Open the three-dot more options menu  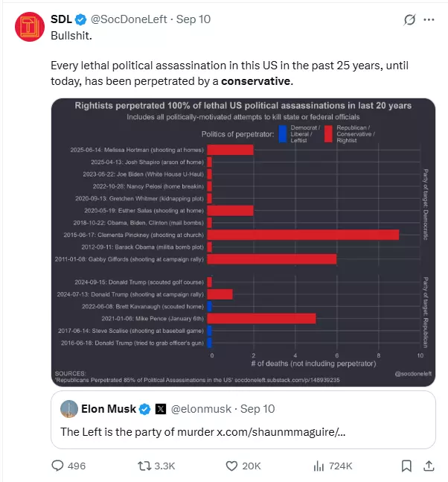point(429,19)
